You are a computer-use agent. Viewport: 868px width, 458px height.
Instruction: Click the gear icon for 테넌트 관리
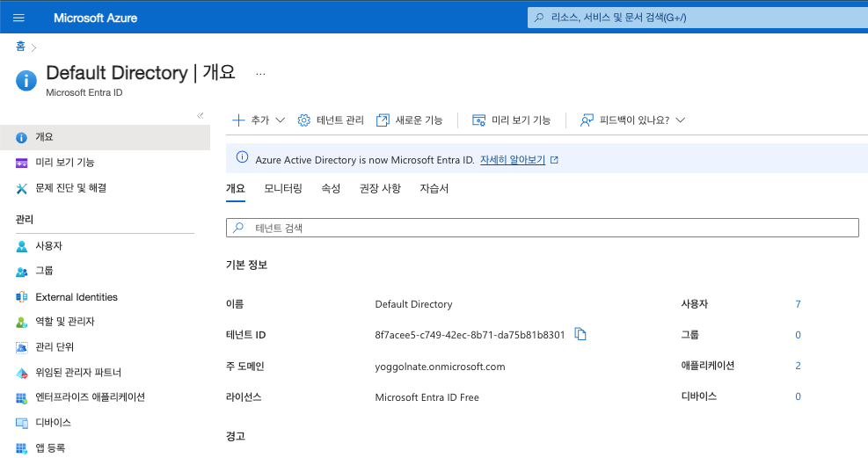304,120
